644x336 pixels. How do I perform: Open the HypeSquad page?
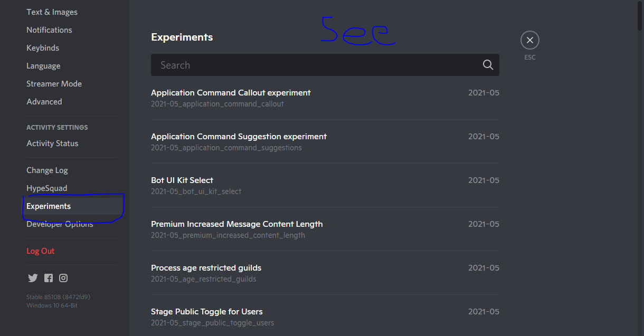(46, 188)
